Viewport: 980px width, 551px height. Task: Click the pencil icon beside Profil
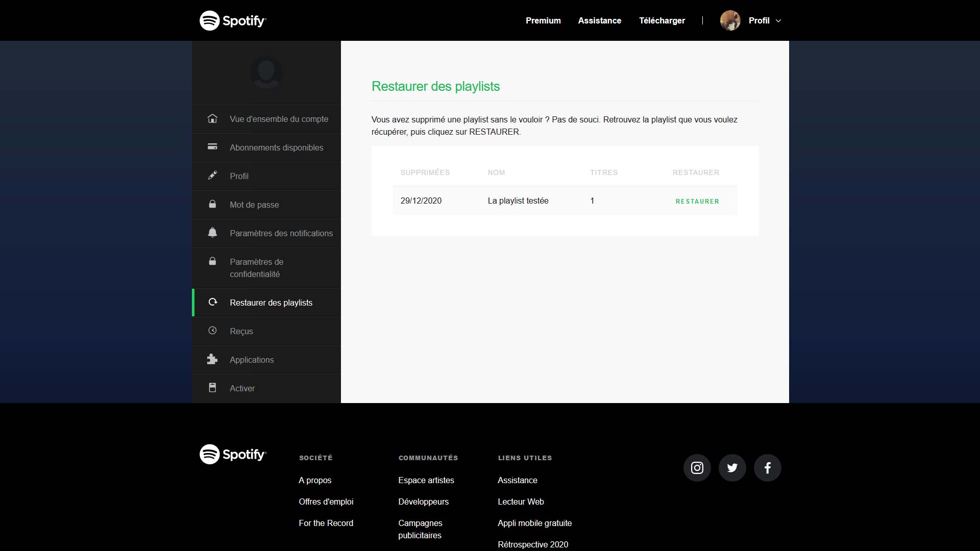pyautogui.click(x=212, y=176)
